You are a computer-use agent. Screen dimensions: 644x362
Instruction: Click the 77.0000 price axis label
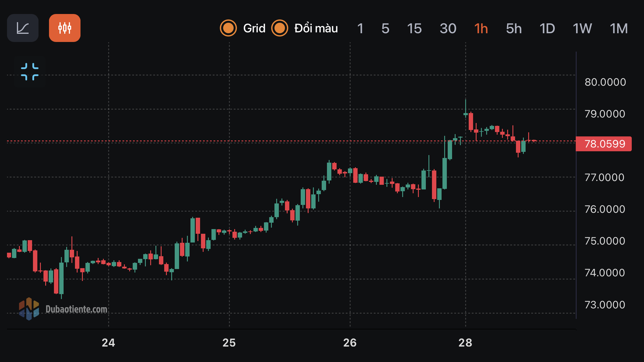click(604, 178)
